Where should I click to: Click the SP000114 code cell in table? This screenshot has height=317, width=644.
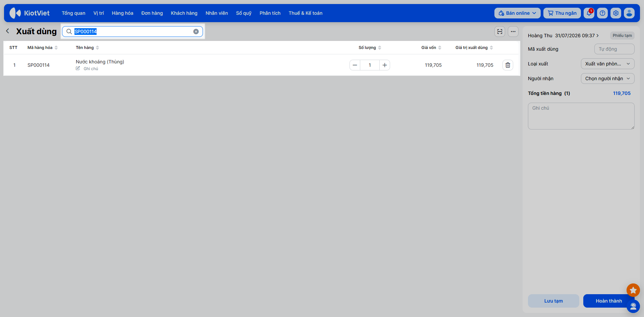[x=39, y=65]
